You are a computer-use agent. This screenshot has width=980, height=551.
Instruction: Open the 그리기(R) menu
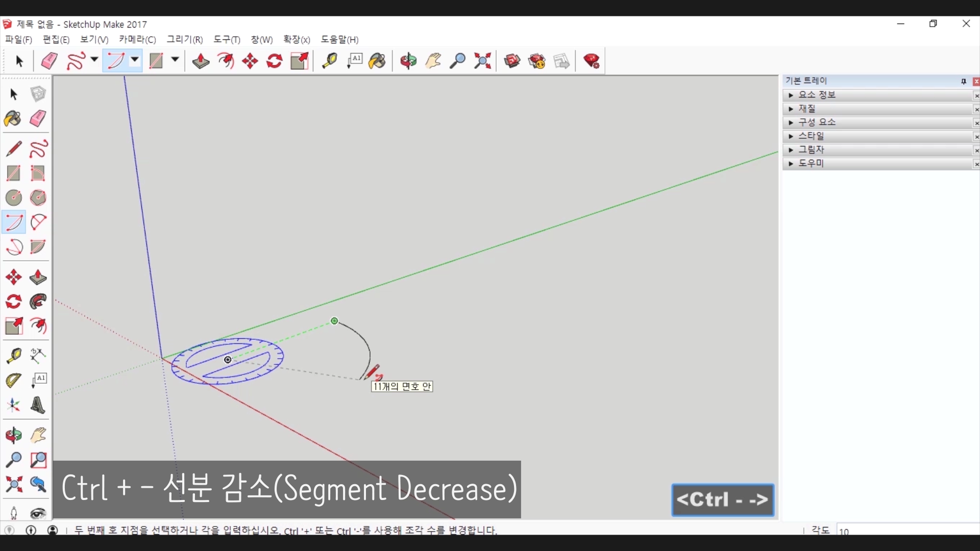click(x=184, y=40)
